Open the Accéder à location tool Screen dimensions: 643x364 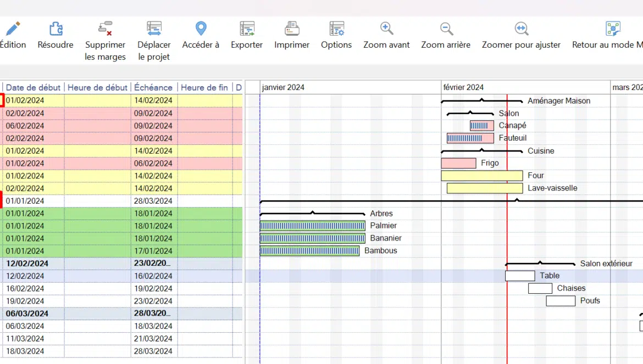(201, 29)
